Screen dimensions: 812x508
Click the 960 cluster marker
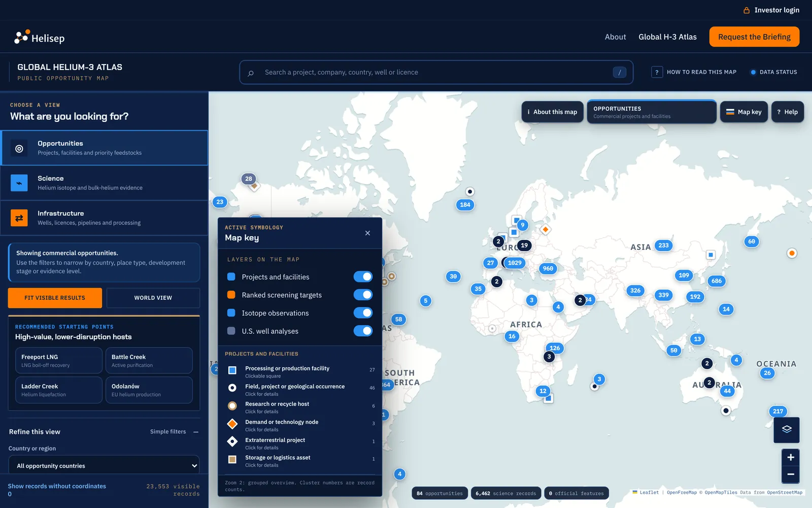548,269
